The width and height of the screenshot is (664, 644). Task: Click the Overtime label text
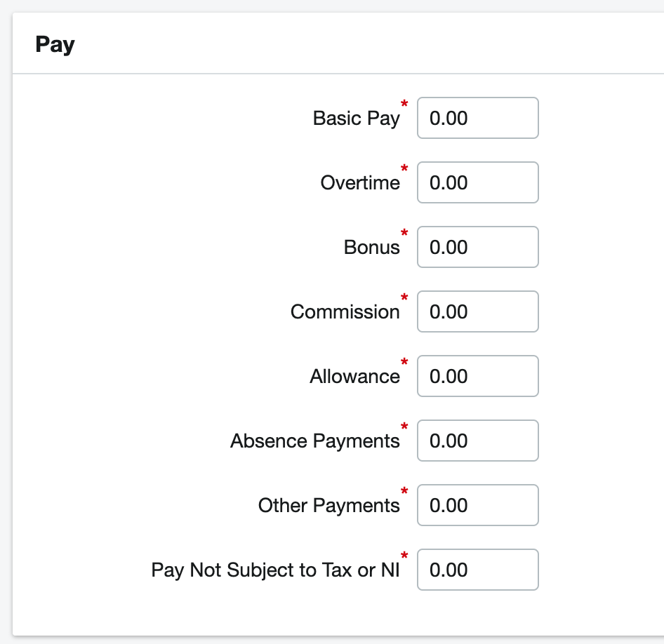click(x=360, y=182)
